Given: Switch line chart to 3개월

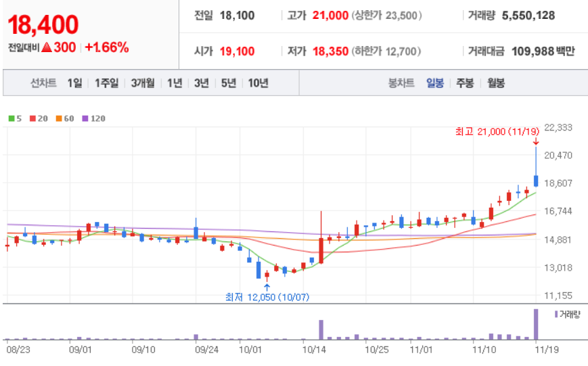Looking at the screenshot, I should [143, 83].
